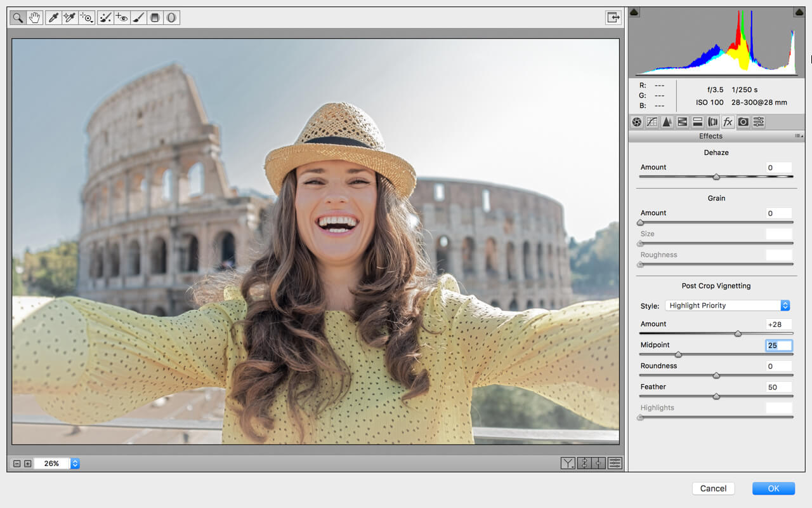
Task: Click the OK button
Action: pos(773,488)
